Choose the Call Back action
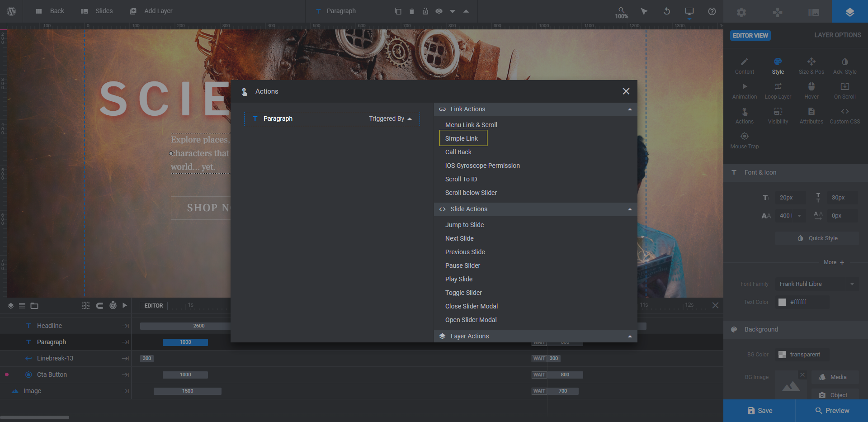868x422 pixels. pos(458,152)
